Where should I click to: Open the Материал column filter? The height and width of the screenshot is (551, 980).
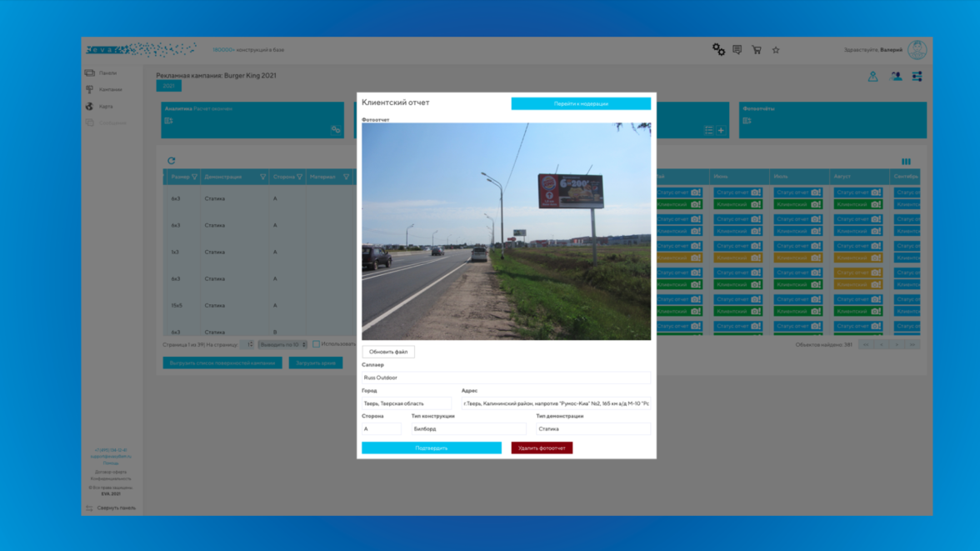[346, 177]
